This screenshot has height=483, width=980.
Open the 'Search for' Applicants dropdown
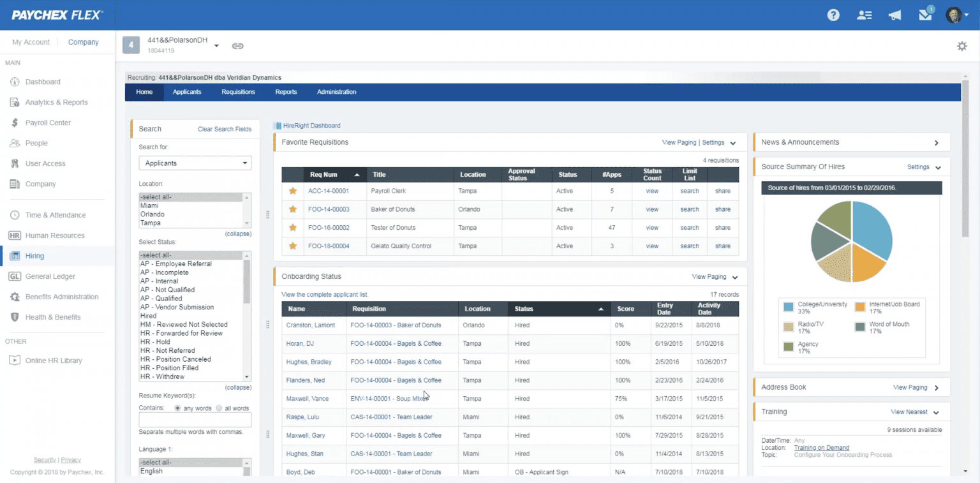pyautogui.click(x=195, y=163)
